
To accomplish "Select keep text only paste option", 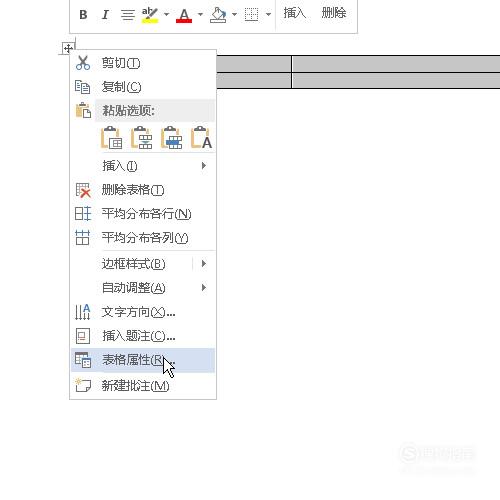I will pyautogui.click(x=201, y=137).
